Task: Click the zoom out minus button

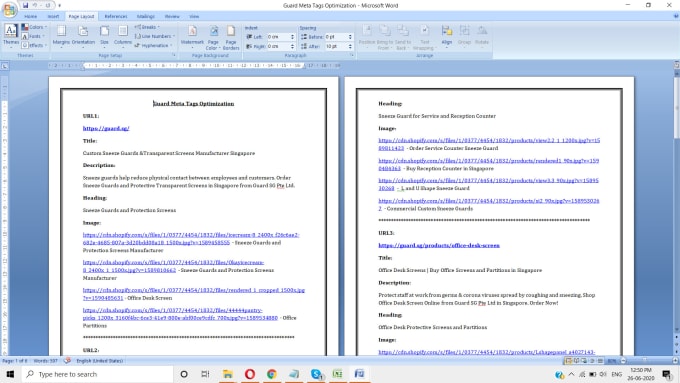Action: [x=623, y=361]
